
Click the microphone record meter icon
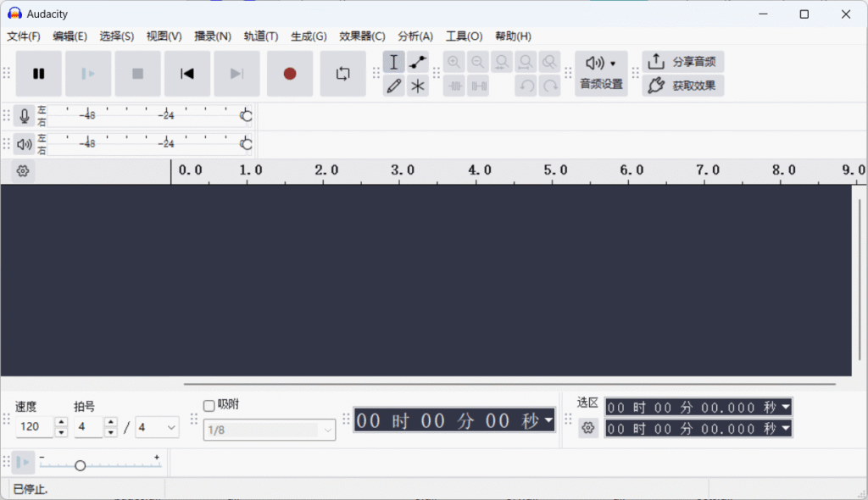point(25,116)
